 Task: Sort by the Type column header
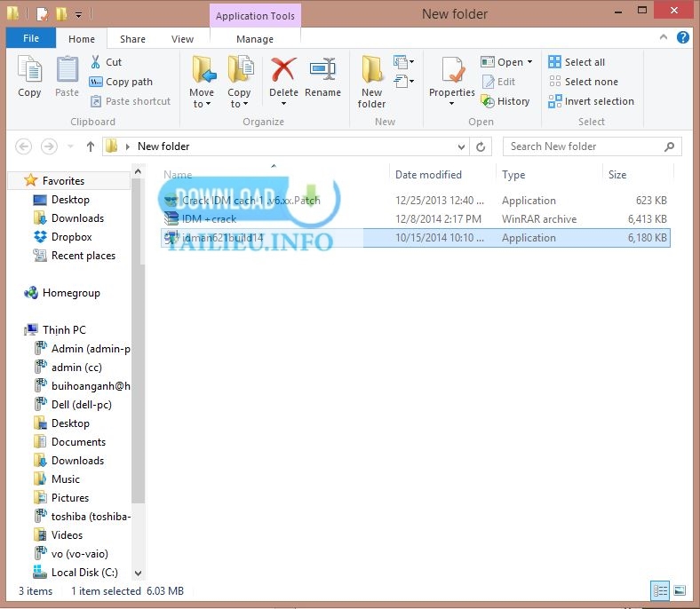[x=513, y=175]
